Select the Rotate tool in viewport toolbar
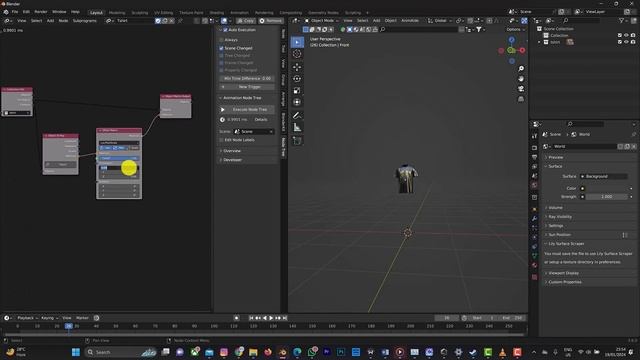Viewport: 640px width, 360px height. coord(297,78)
